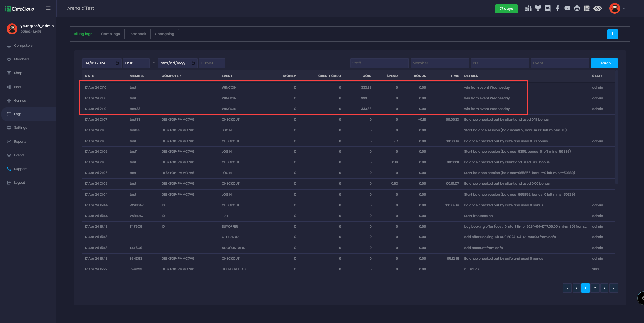This screenshot has width=644, height=323.
Task: Click the Member filter input field
Action: point(439,63)
